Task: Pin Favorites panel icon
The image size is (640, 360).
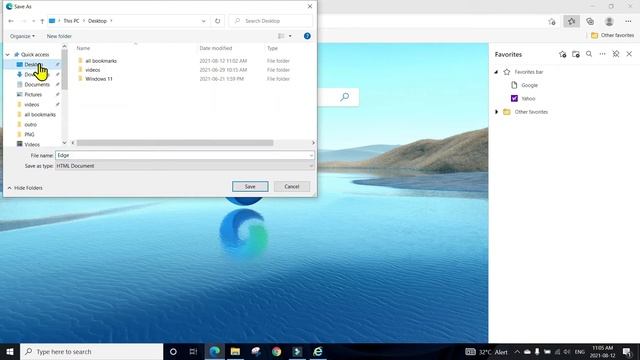Action: pos(616,54)
